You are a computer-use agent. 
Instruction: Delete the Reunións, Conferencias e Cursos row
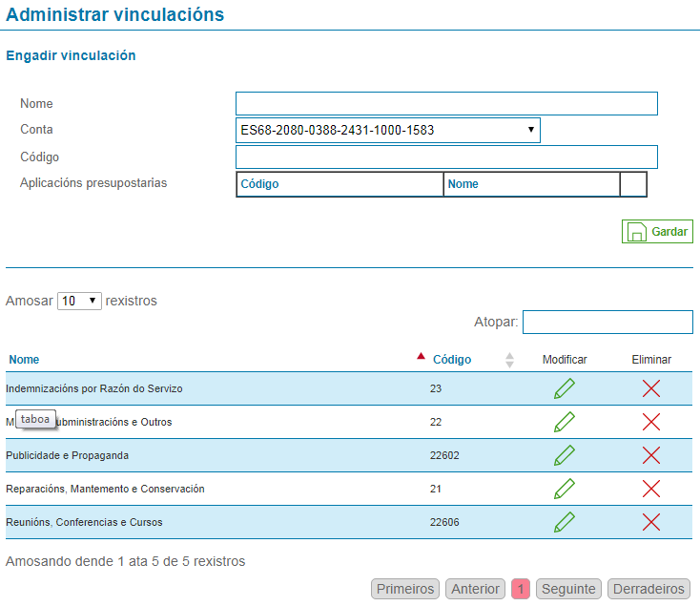click(x=651, y=522)
